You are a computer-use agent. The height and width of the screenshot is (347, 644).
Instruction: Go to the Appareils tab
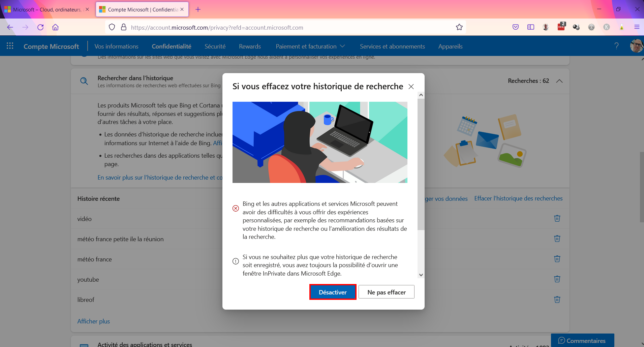click(450, 46)
